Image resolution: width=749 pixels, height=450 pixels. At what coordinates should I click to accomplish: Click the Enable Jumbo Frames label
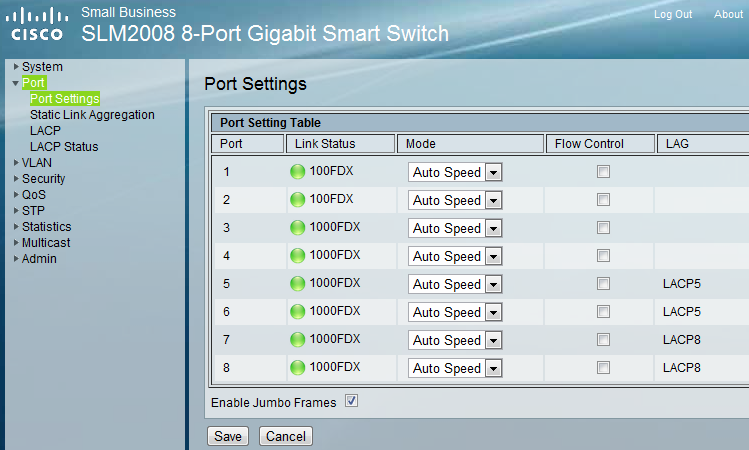pyautogui.click(x=274, y=403)
